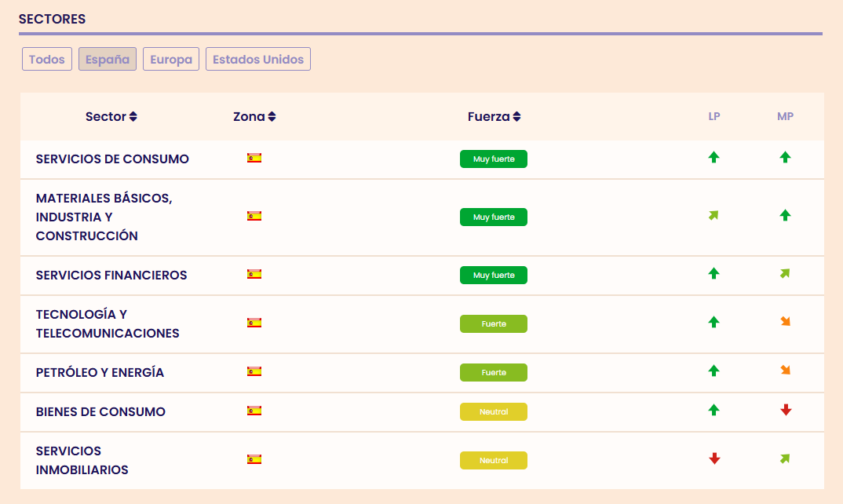The image size is (843, 504).
Task: Open the Servicios de Consumo sector
Action: pos(112,159)
